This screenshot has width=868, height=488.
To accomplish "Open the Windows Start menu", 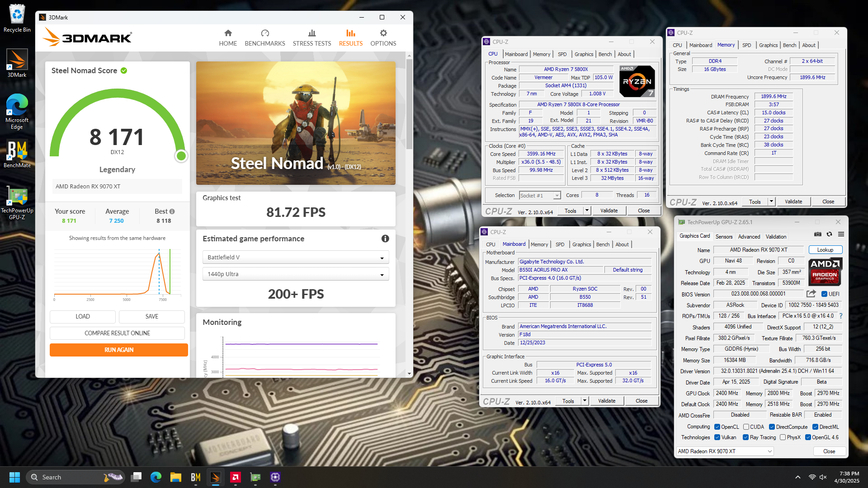I will coord(14,477).
